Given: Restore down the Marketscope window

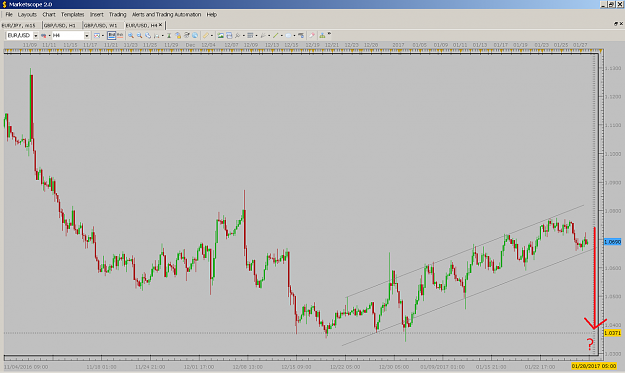Looking at the screenshot, I should pyautogui.click(x=611, y=4).
